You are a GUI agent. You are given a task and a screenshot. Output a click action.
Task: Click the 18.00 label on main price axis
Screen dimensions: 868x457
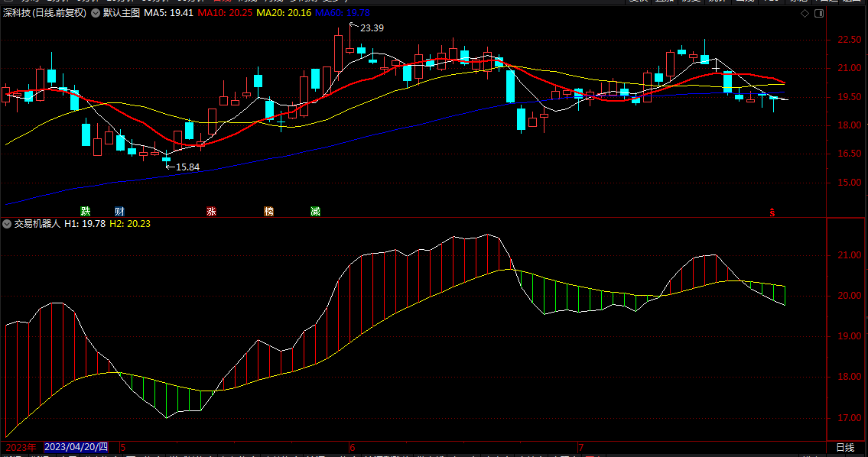(x=849, y=125)
